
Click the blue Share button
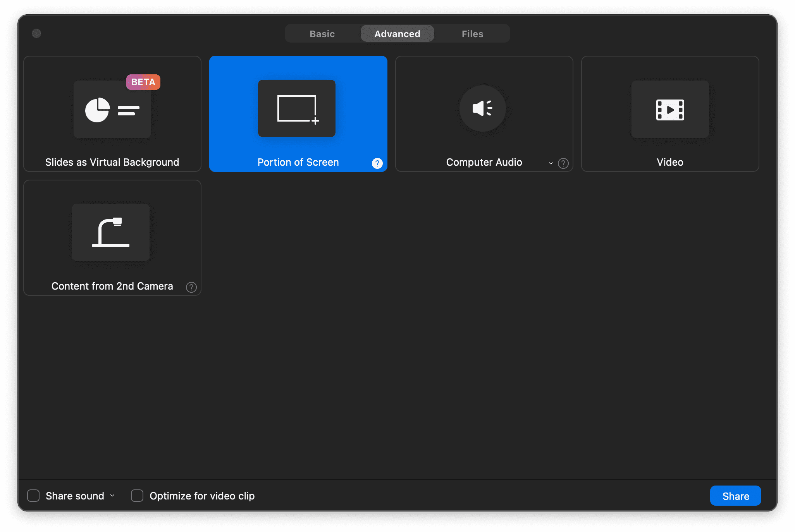coord(736,496)
